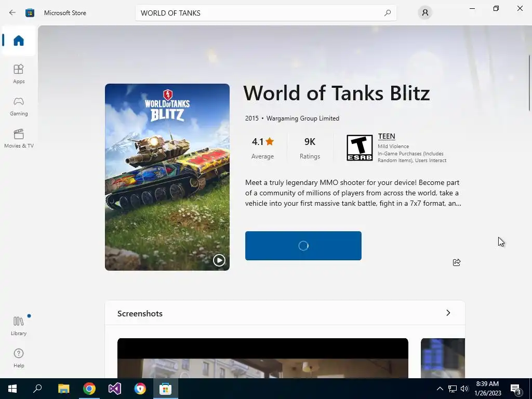The image size is (532, 399).
Task: Show hidden system tray icons
Action: (x=440, y=389)
